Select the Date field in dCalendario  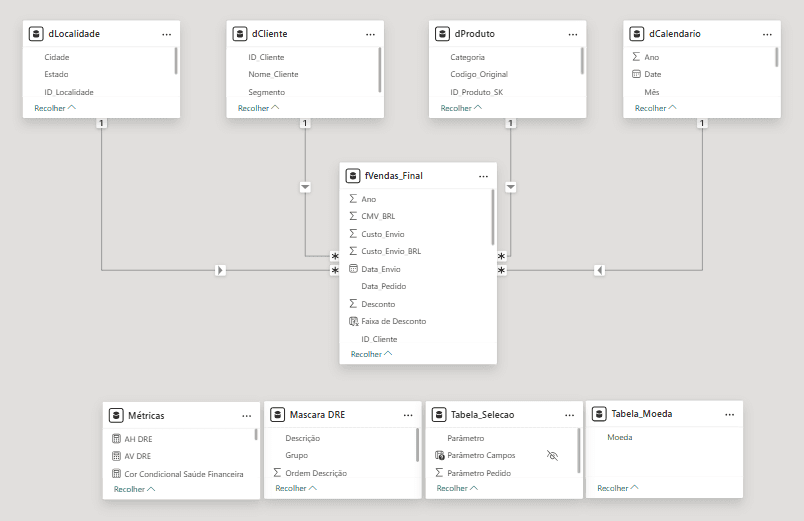click(x=653, y=74)
